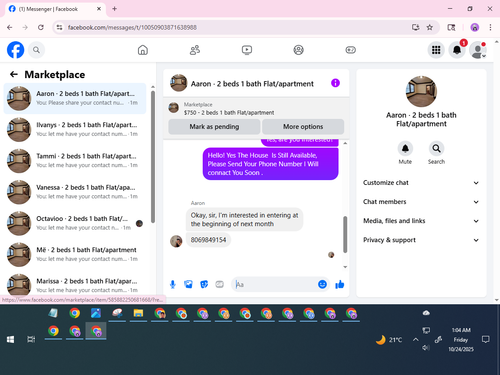Mute the conversation with bell icon
Viewport: 500px width, 375px height.
405,148
